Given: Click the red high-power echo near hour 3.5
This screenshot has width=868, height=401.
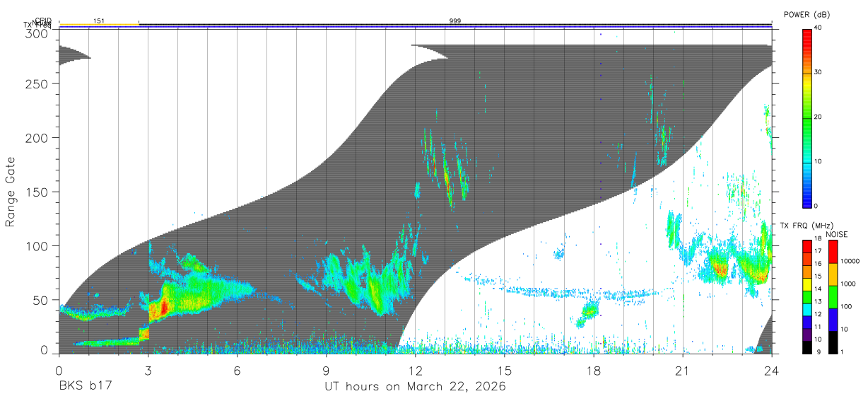Looking at the screenshot, I should 163,307.
